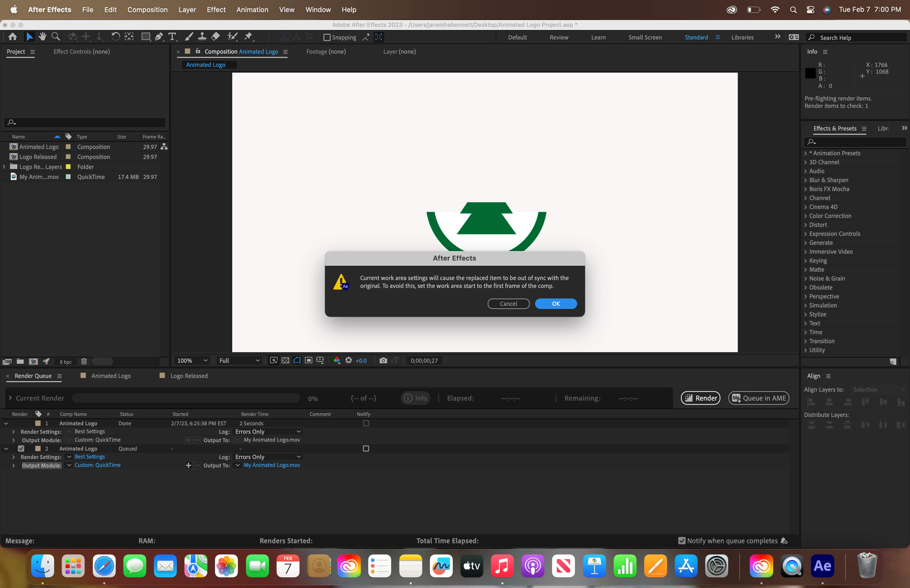Enable the Snapping checkbox
This screenshot has height=588, width=910.
point(327,37)
